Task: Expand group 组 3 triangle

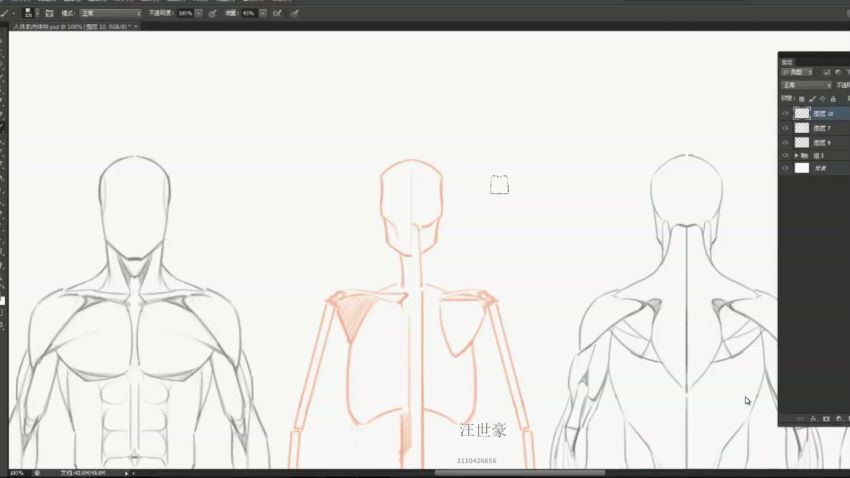Action: pos(796,156)
